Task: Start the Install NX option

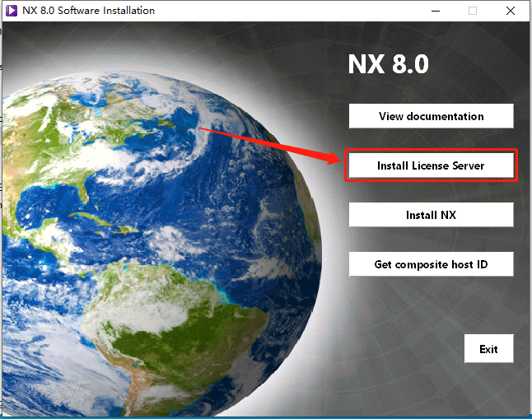Action: click(x=431, y=215)
